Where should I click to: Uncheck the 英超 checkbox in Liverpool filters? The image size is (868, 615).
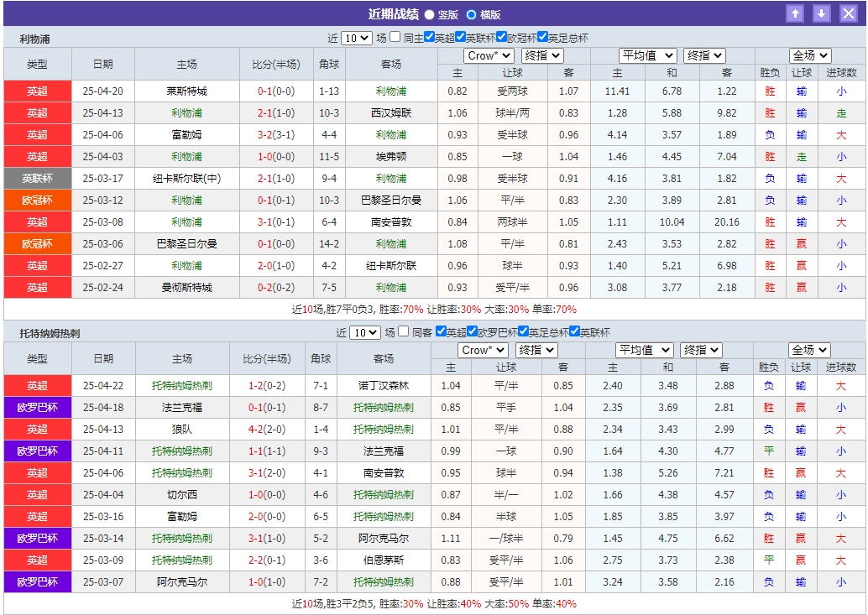click(x=430, y=35)
